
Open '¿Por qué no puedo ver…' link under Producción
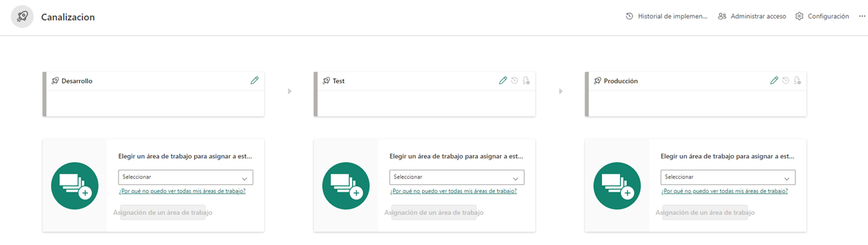(725, 191)
